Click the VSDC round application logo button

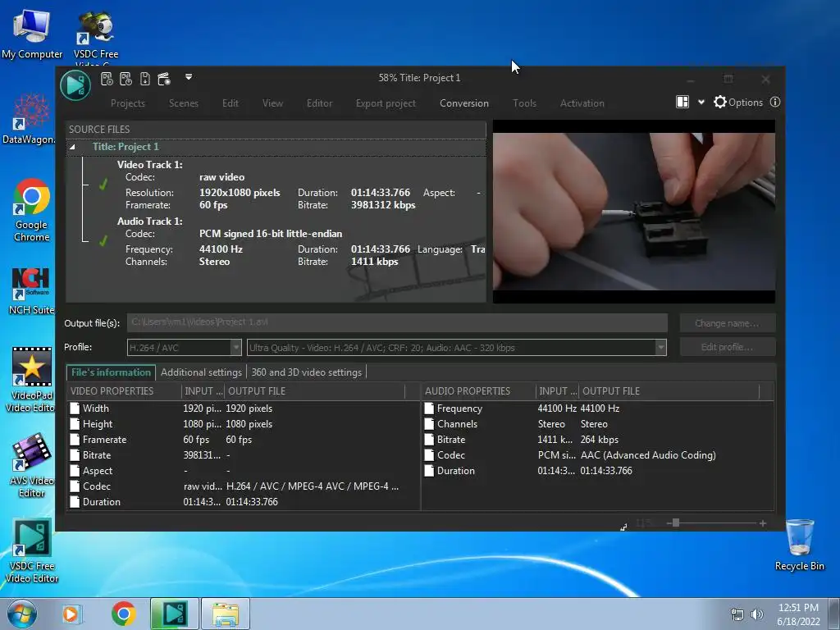[x=75, y=84]
